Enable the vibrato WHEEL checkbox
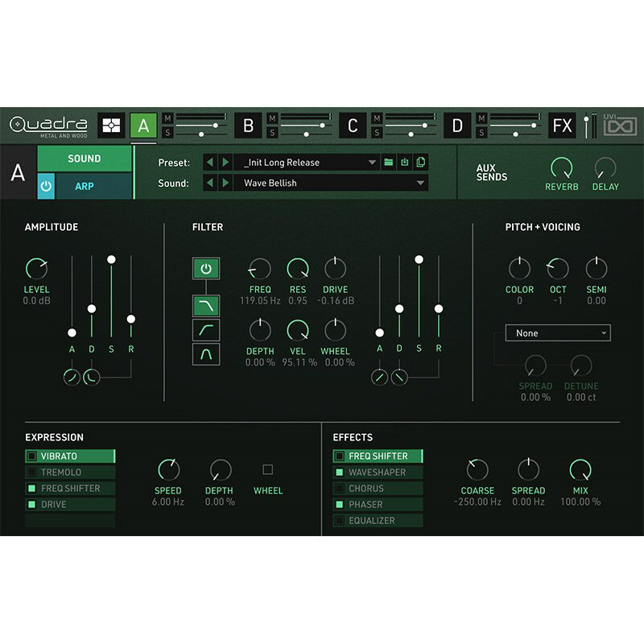Viewport: 644px width, 644px height. [x=268, y=469]
